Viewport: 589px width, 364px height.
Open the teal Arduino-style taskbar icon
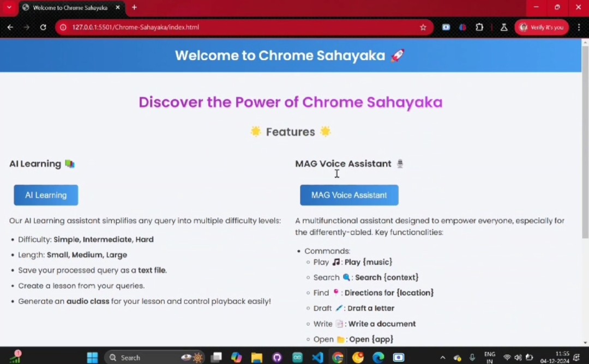pyautogui.click(x=297, y=357)
